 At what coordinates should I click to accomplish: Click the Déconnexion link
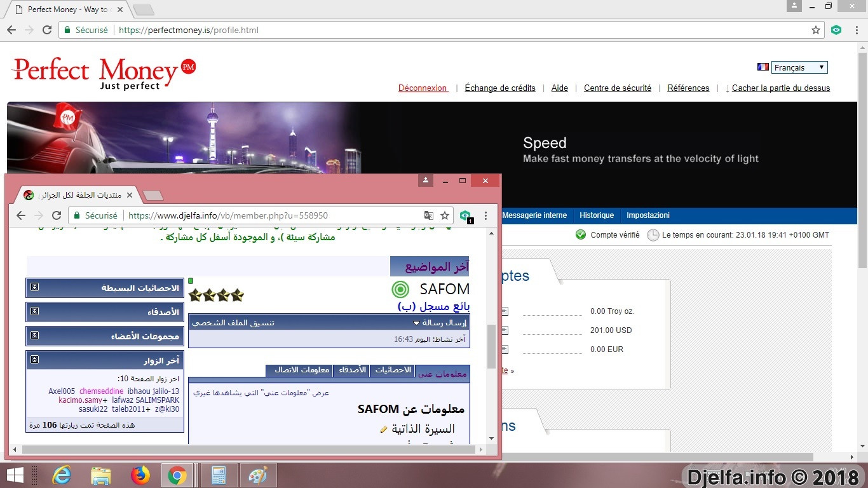click(x=423, y=88)
